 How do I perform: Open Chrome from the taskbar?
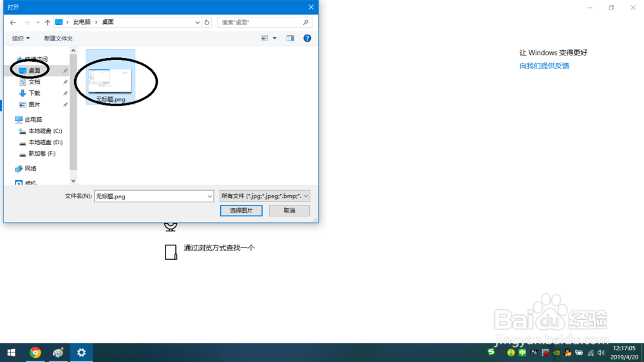(x=35, y=352)
